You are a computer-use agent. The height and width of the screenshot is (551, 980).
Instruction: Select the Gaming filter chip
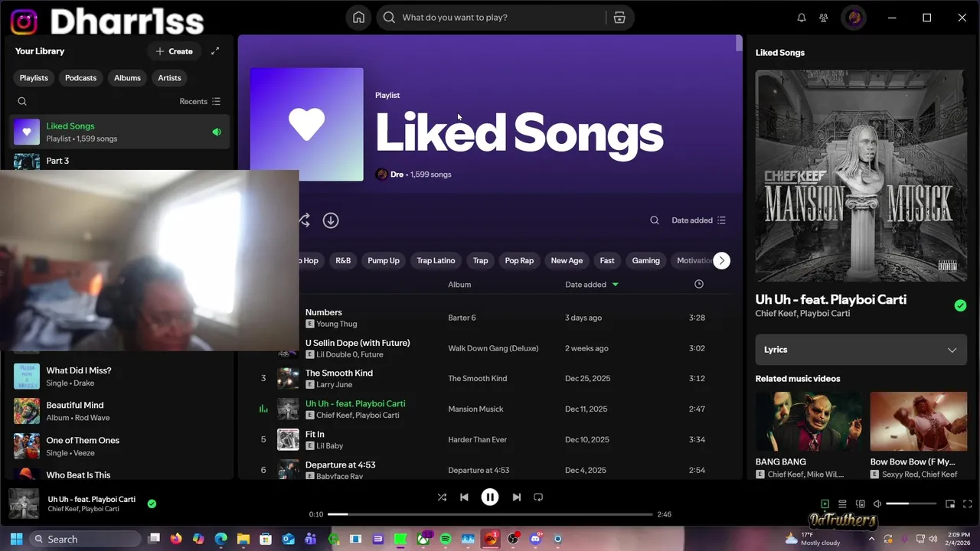click(645, 261)
